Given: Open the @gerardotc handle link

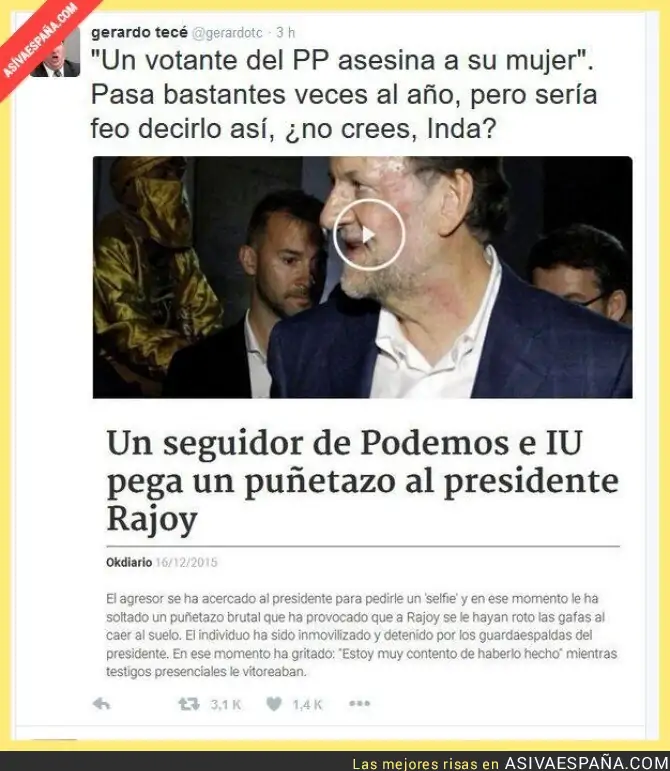Looking at the screenshot, I should point(227,33).
